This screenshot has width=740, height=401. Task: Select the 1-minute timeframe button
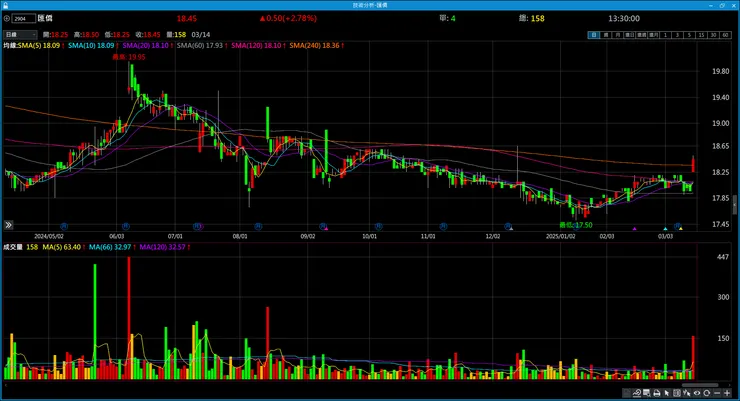click(665, 35)
